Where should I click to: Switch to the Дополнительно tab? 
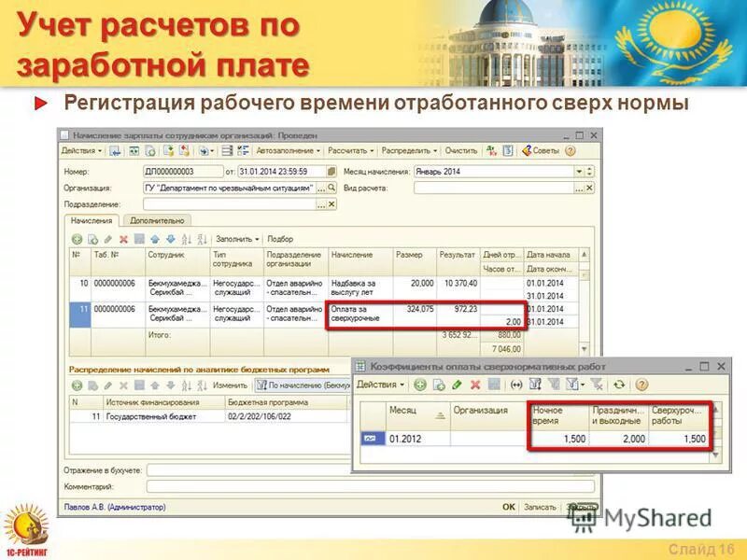point(159,219)
